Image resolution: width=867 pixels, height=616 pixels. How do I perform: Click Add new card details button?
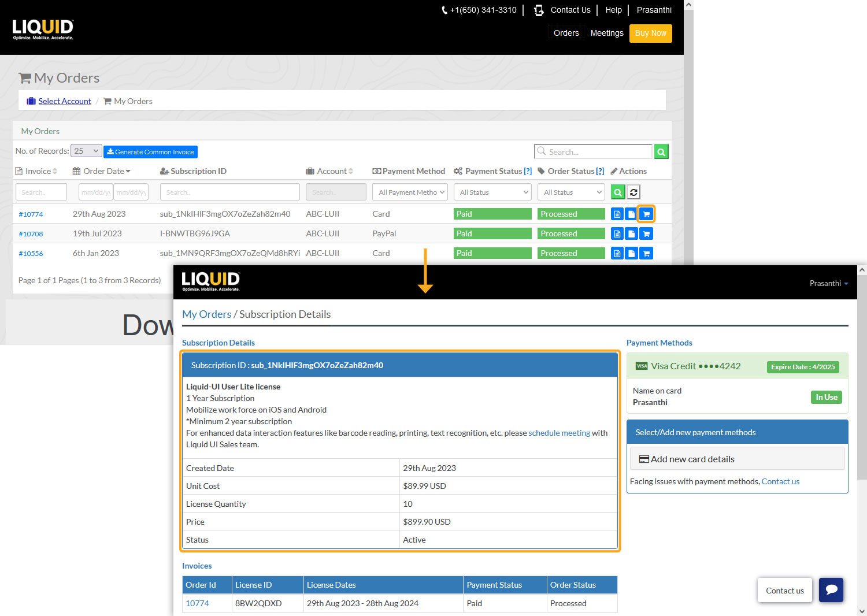(x=737, y=459)
